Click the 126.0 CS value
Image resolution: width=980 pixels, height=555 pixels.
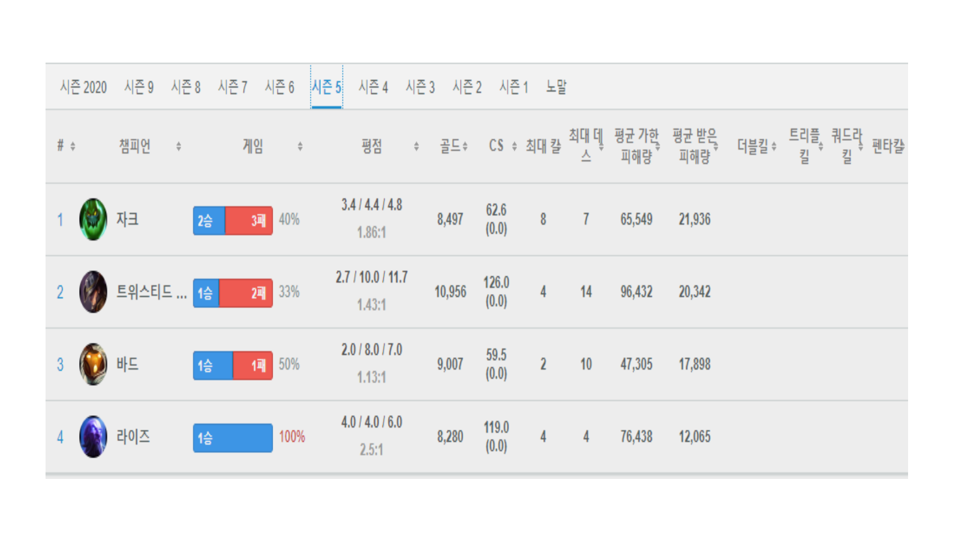[x=496, y=283]
